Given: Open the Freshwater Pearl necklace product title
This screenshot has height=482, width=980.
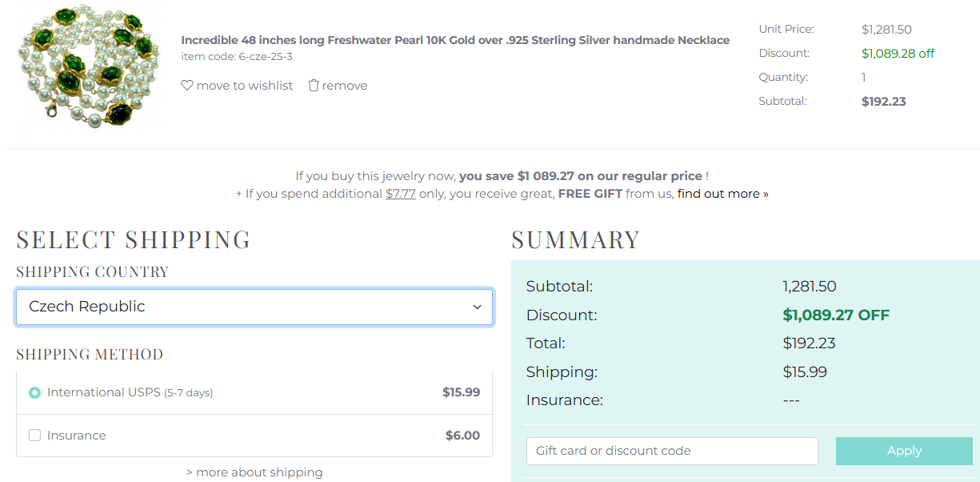Looking at the screenshot, I should click(x=455, y=40).
